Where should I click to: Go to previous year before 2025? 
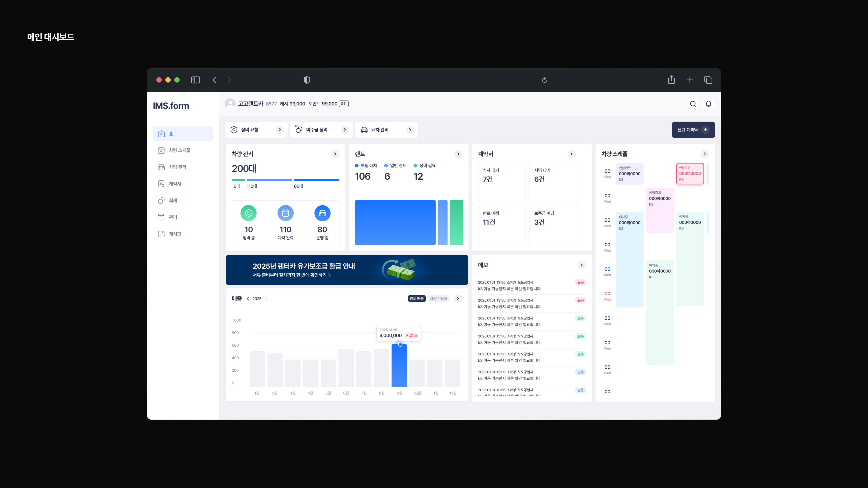point(248,299)
